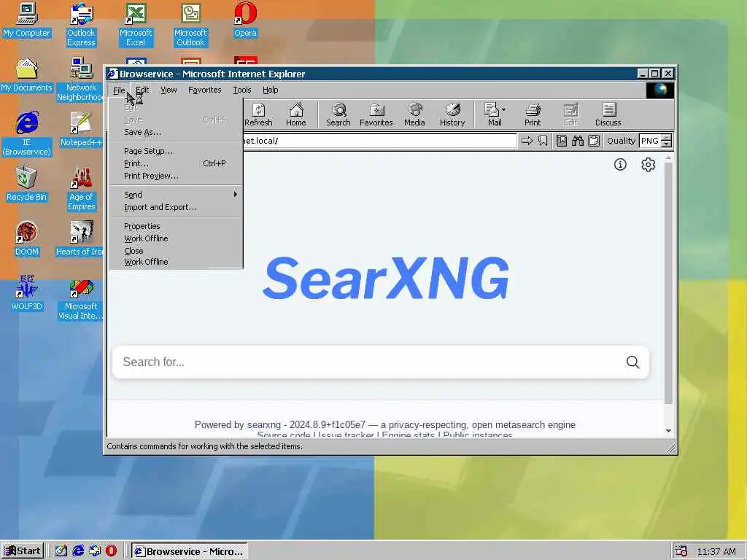Select the IE (Browservice) desktop icon

27,134
